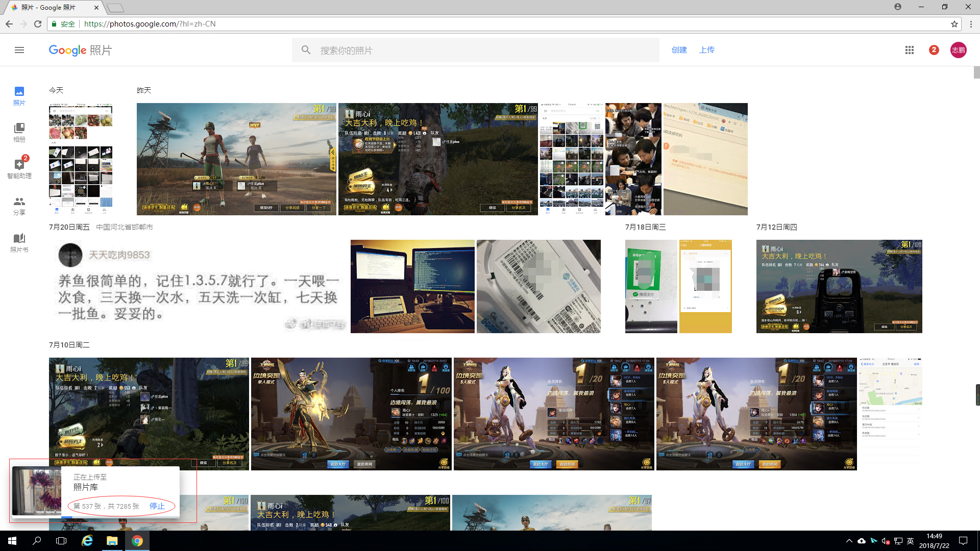Click the address bar URL
The image size is (980, 551).
(x=150, y=24)
